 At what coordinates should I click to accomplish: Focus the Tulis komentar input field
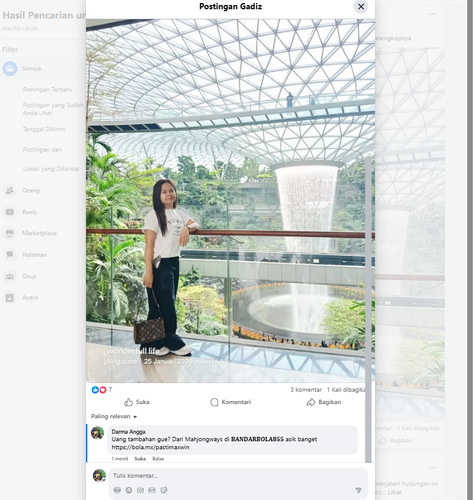click(x=238, y=476)
